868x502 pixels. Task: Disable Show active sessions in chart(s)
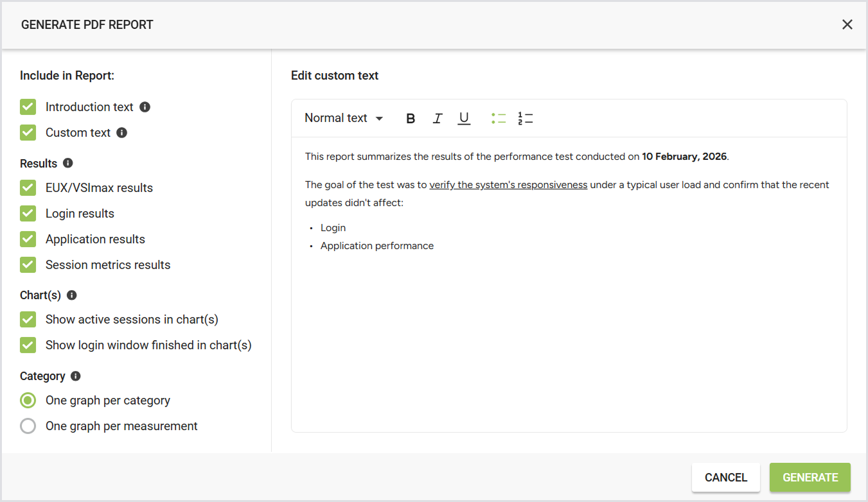(28, 320)
